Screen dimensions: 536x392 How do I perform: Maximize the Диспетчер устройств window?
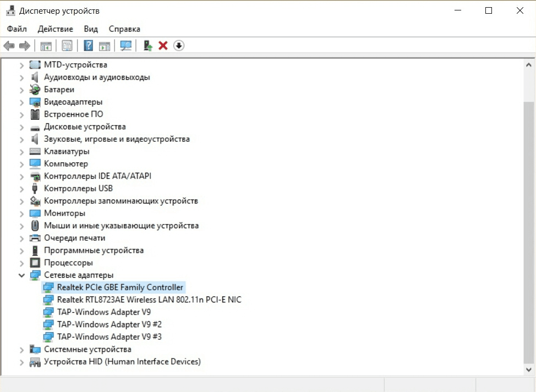489,10
